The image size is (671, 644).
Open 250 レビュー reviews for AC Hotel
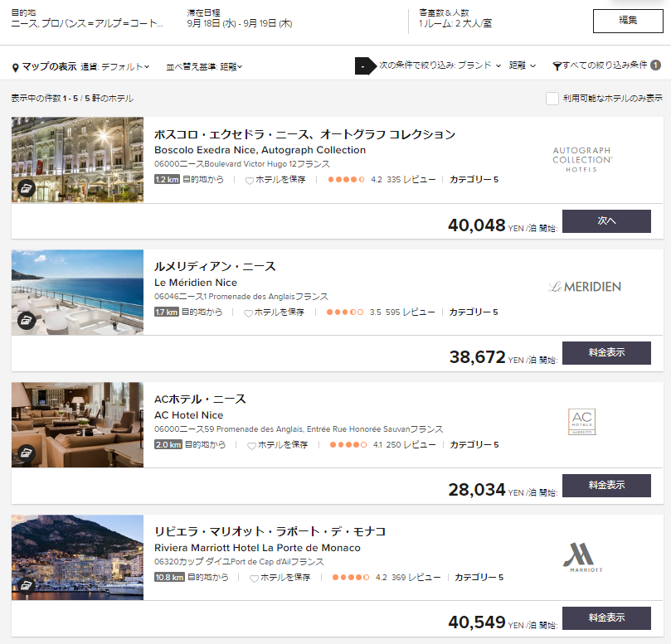[411, 445]
